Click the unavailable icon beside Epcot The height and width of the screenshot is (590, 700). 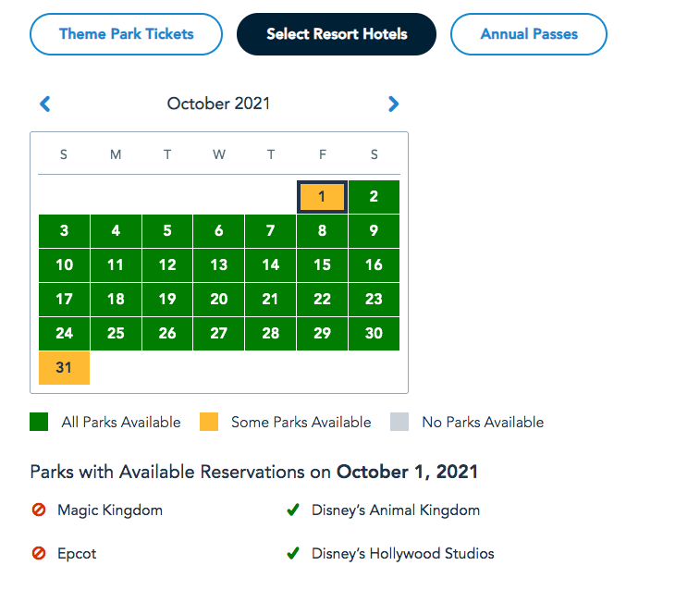(39, 554)
